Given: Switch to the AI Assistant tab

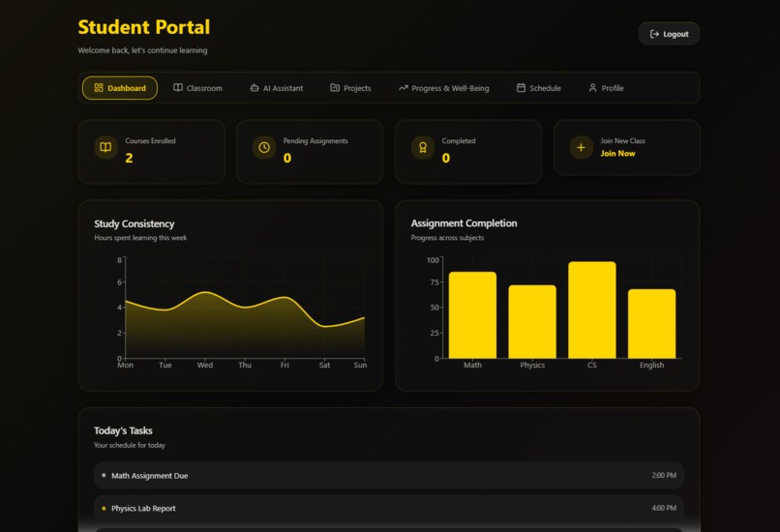Looking at the screenshot, I should (x=276, y=88).
